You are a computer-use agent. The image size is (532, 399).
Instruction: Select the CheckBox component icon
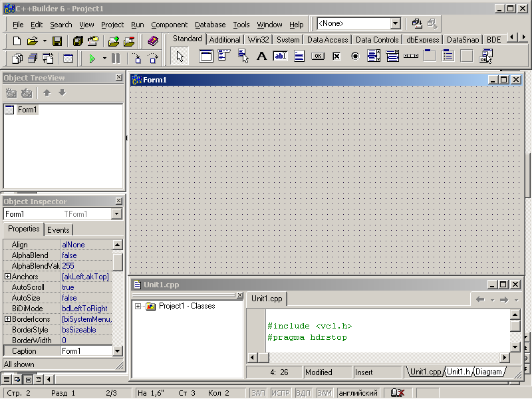click(x=336, y=56)
